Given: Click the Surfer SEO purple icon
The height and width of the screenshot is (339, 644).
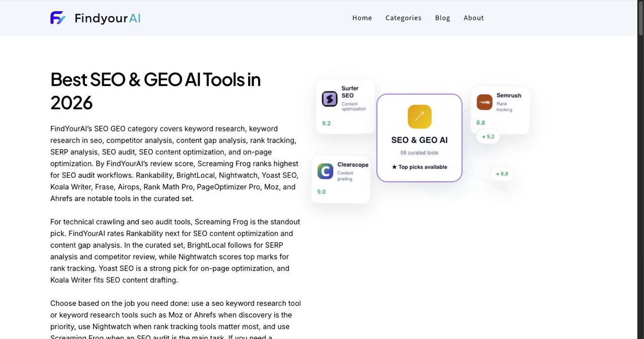Looking at the screenshot, I should pos(330,99).
